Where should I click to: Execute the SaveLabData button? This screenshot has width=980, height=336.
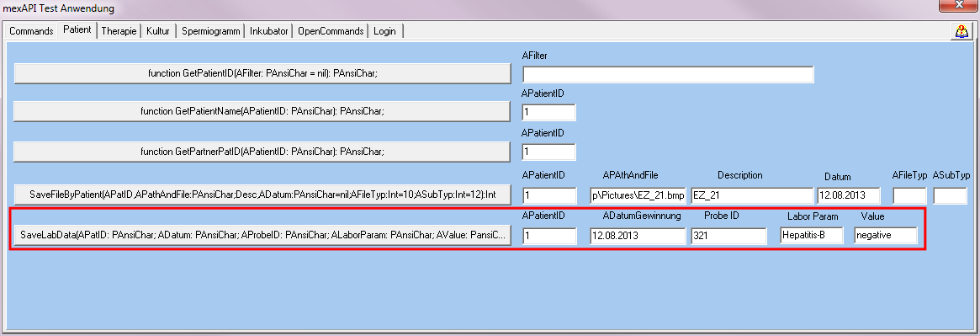click(262, 236)
